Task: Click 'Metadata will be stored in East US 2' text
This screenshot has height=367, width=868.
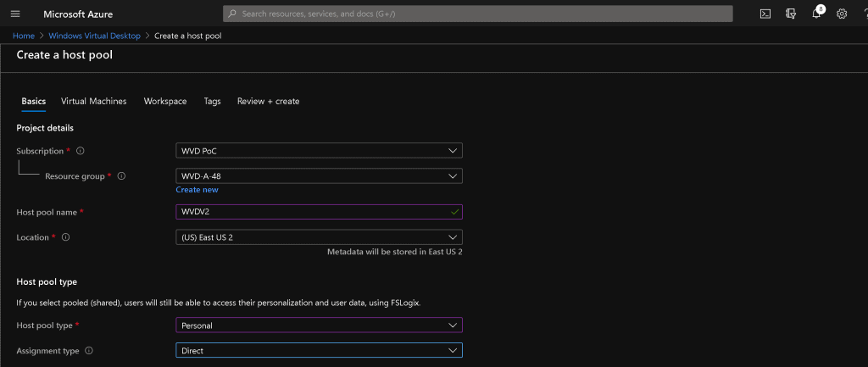Action: [395, 252]
